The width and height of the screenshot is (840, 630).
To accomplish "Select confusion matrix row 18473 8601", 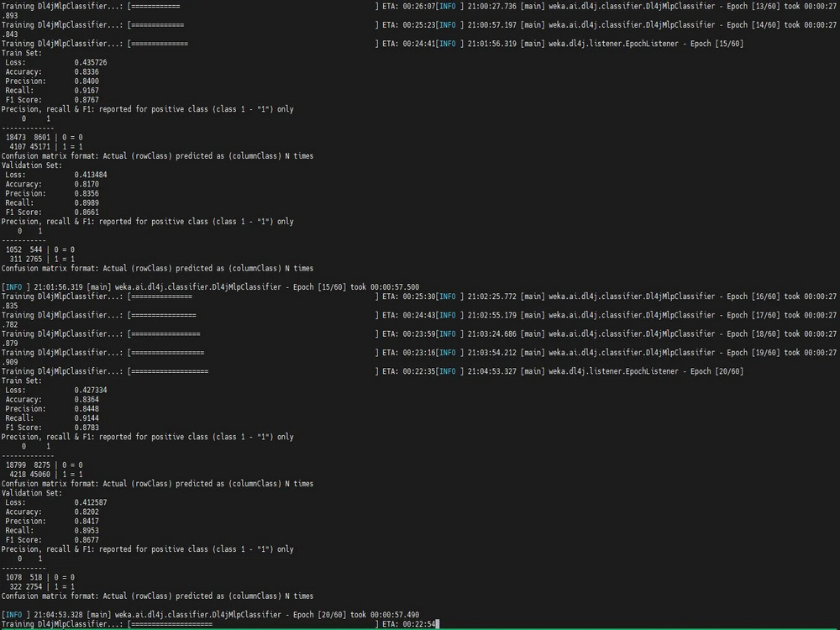I will coord(44,137).
